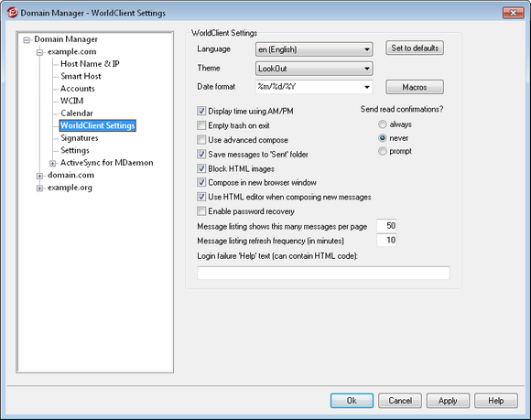
Task: Click the Apply button
Action: pos(448,401)
